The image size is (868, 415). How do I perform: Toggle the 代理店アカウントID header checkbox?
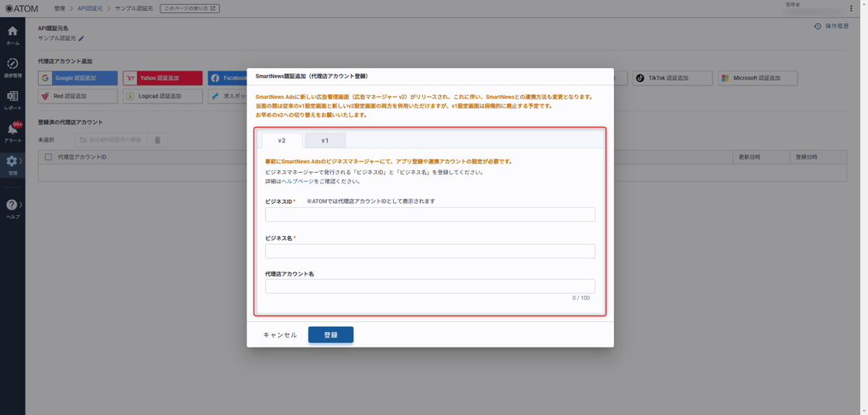tap(48, 157)
